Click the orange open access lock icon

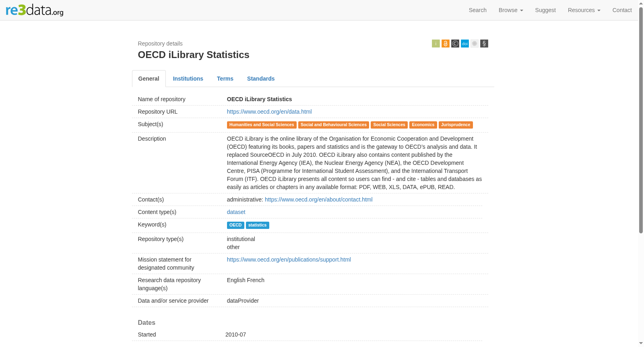pyautogui.click(x=446, y=44)
